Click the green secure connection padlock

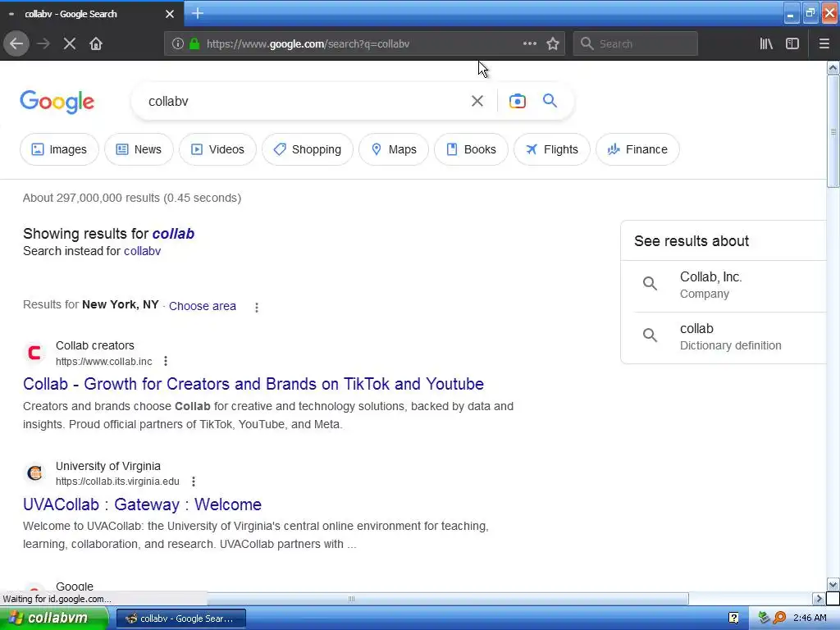194,43
